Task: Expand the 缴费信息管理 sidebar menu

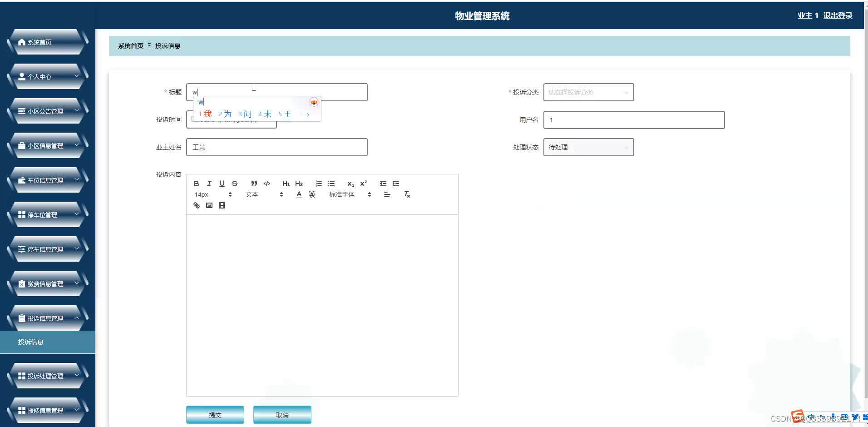Action: point(48,283)
